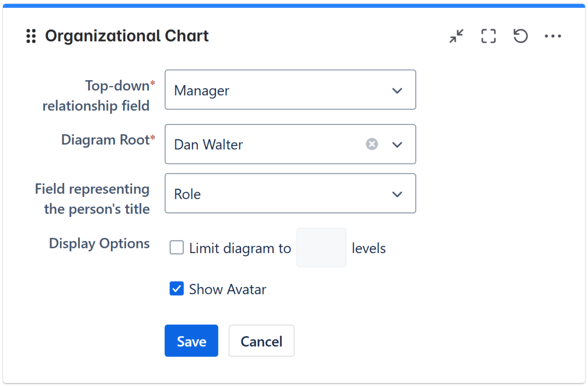Image resolution: width=588 pixels, height=386 pixels.
Task: Open the three-dot more actions menu
Action: [553, 36]
